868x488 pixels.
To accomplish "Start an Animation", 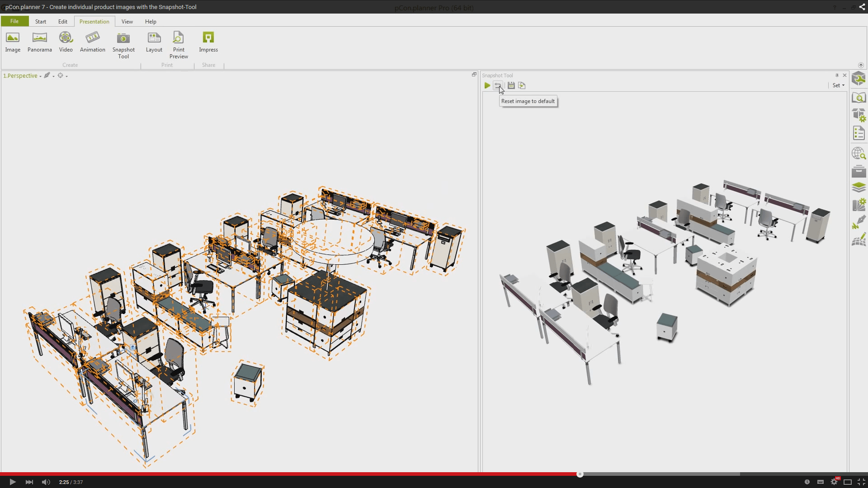I will click(x=92, y=42).
